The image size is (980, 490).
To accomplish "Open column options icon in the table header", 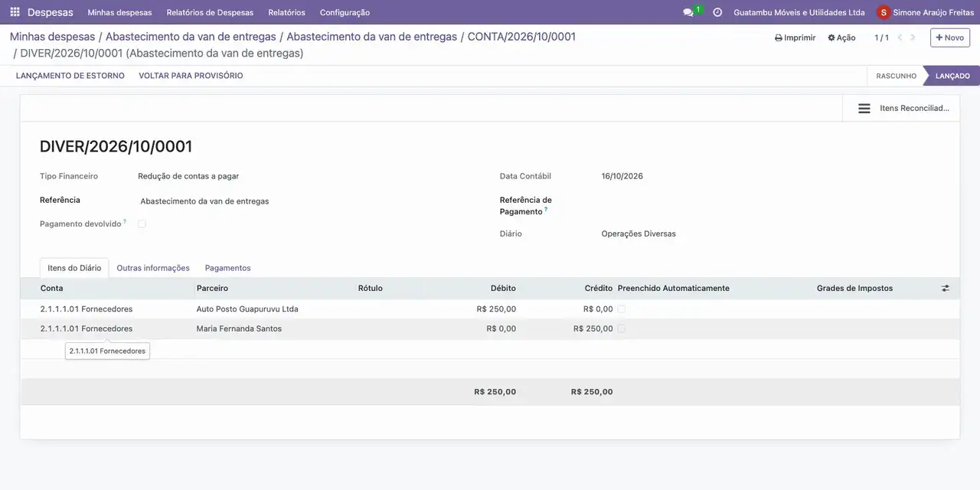I will (x=946, y=289).
